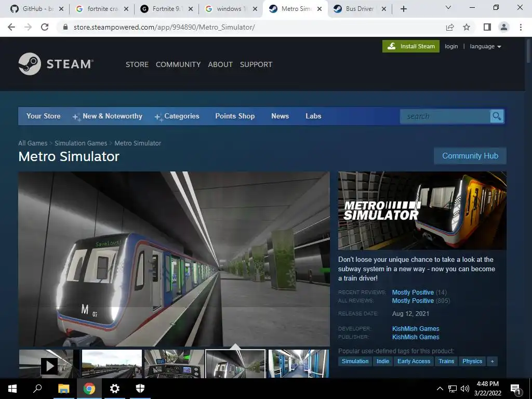Click the lock site info icon
The height and width of the screenshot is (399, 532).
click(x=65, y=27)
